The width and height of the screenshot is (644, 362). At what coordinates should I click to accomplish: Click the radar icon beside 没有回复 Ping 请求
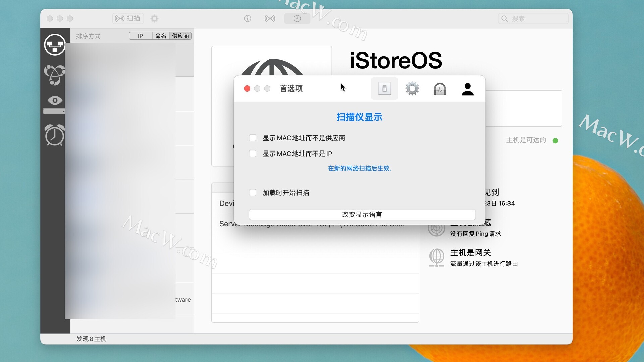(x=436, y=229)
